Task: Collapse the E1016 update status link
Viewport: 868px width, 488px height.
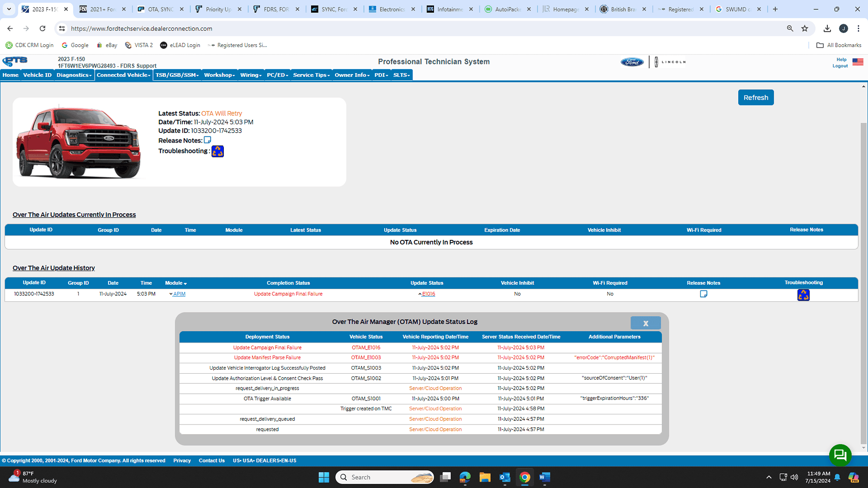Action: click(428, 294)
